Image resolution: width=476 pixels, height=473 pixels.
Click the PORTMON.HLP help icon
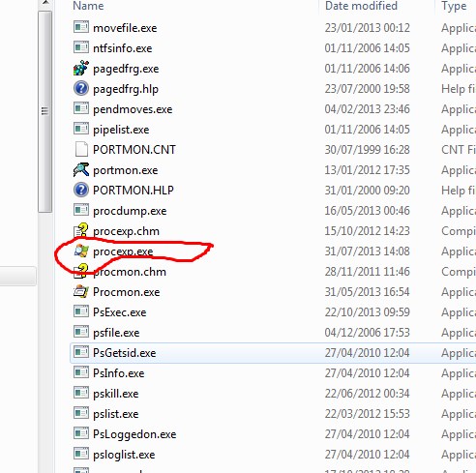click(81, 190)
